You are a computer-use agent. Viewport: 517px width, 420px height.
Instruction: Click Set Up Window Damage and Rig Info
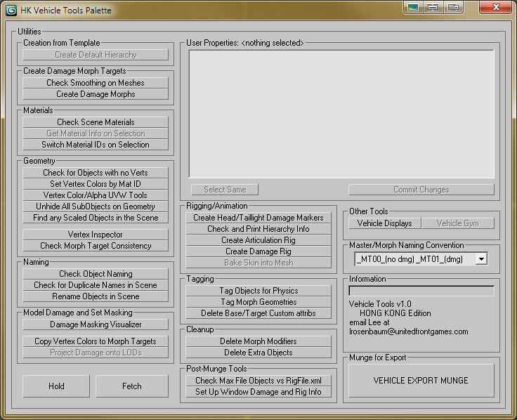pos(258,392)
